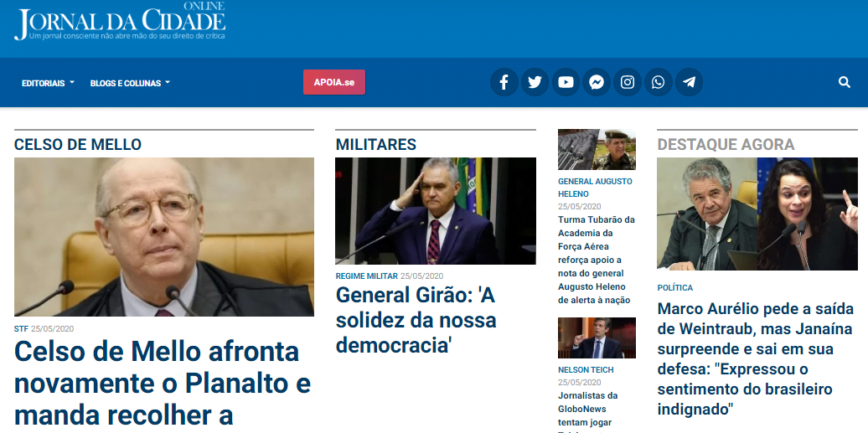Click the APOIA.se button

333,82
